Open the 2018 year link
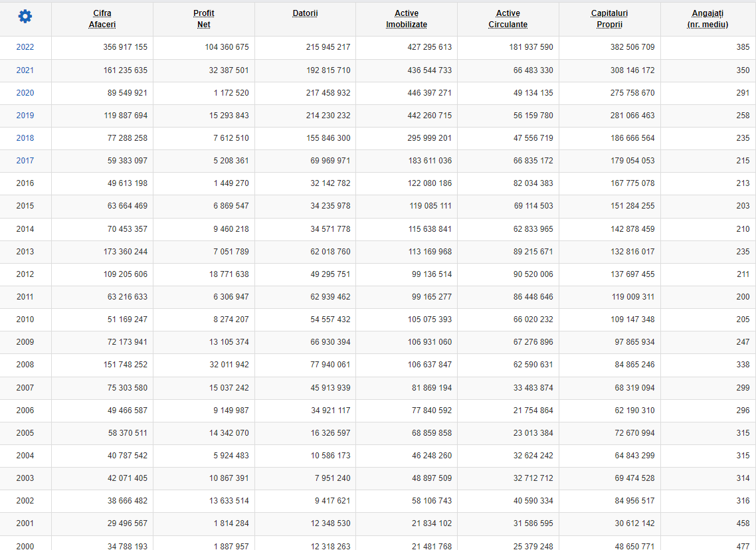Screen dimensions: 756x550 point(25,138)
